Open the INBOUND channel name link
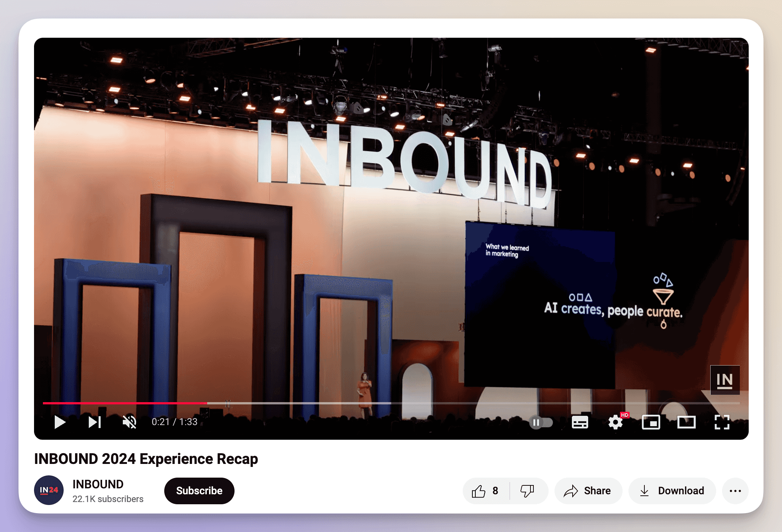Viewport: 782px width, 532px height. click(98, 484)
